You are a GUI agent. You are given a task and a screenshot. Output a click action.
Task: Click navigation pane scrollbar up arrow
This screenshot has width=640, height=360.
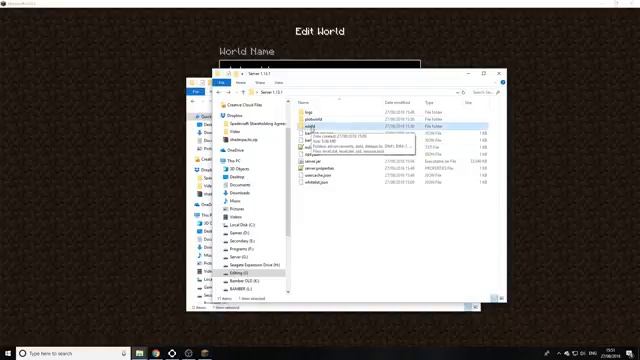[x=288, y=101]
